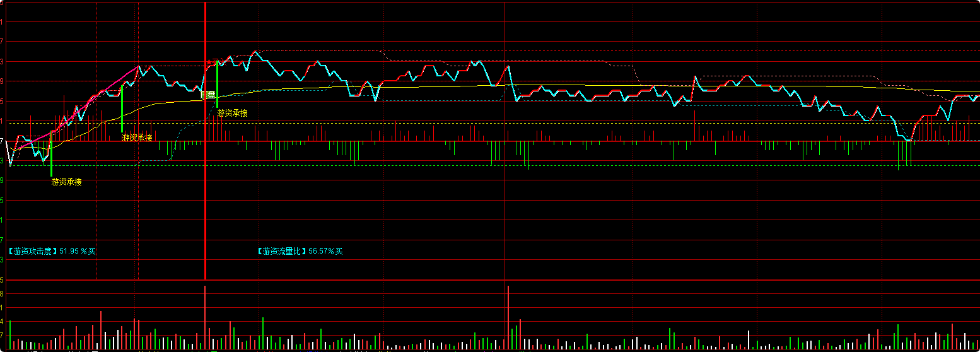Image resolution: width=980 pixels, height=352 pixels.
Task: Click the middle 游资承接 label
Action: (137, 137)
